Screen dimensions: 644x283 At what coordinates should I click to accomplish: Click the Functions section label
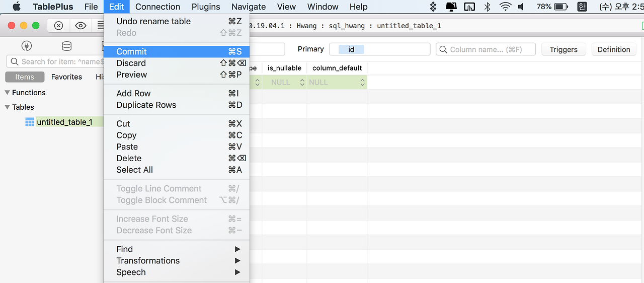tap(29, 93)
